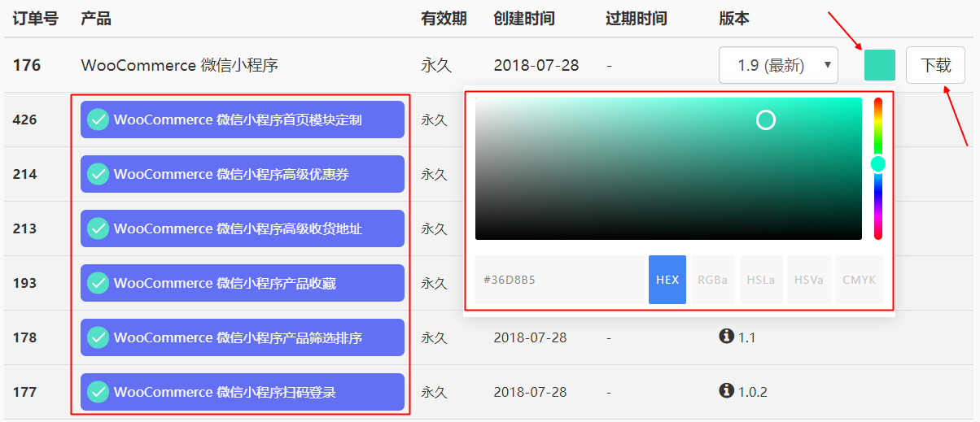Image resolution: width=980 pixels, height=422 pixels.
Task: Click version text 1.1
Action: point(746,337)
